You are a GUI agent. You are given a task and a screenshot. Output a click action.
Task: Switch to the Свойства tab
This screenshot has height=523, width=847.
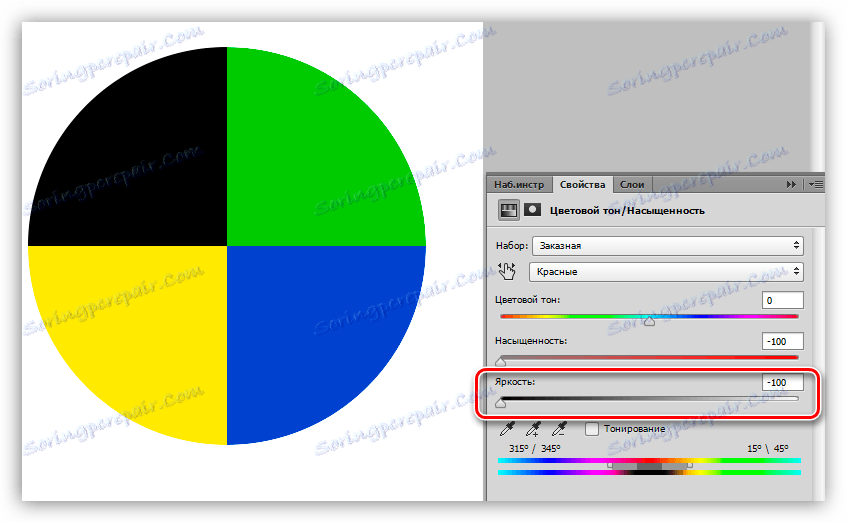point(582,185)
